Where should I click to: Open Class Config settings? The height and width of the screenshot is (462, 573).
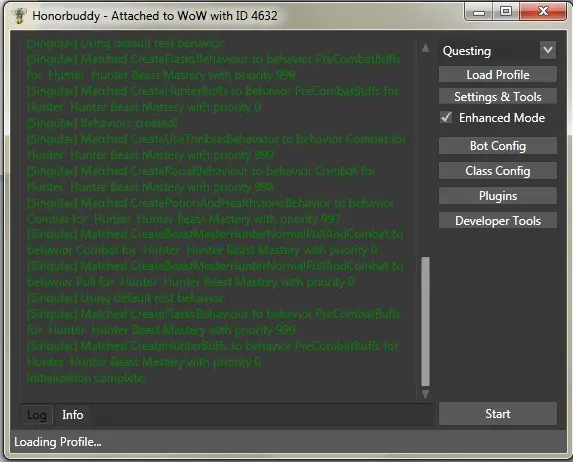pos(498,171)
